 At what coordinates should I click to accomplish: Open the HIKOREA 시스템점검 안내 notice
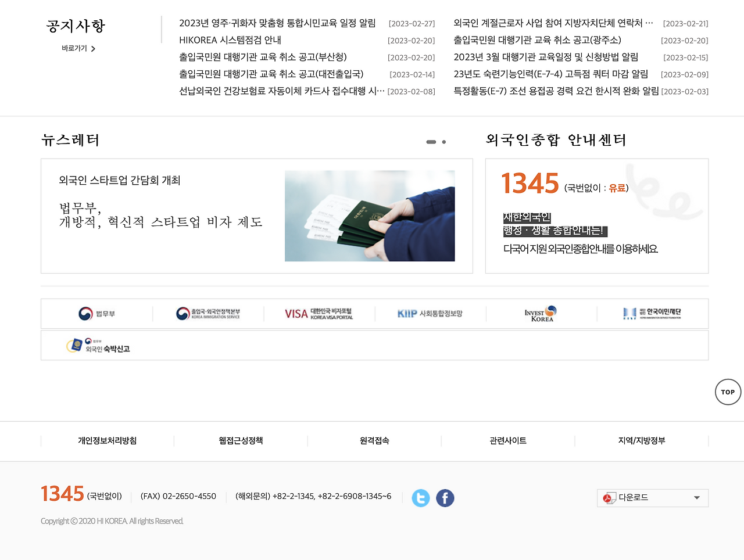click(229, 40)
